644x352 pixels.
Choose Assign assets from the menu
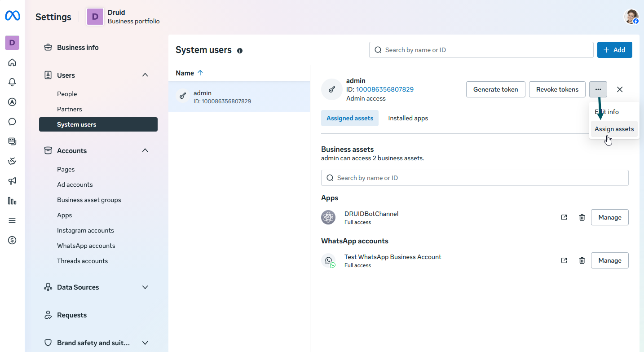[614, 129]
